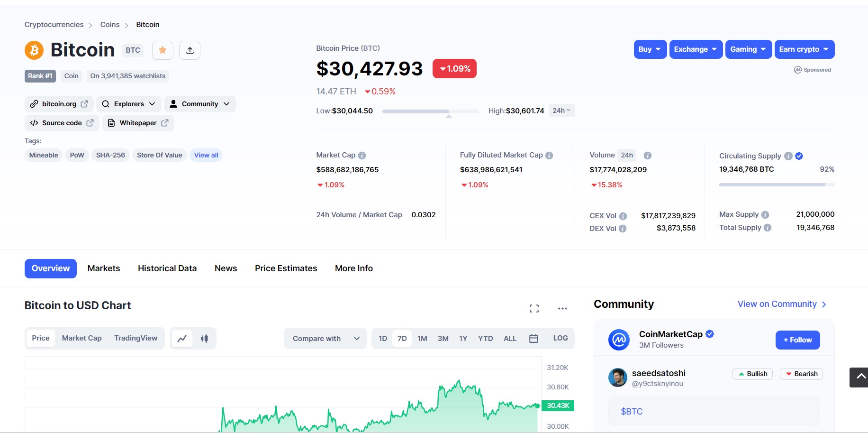This screenshot has width=868, height=433.
Task: Open the chart more options ellipsis
Action: (x=562, y=309)
